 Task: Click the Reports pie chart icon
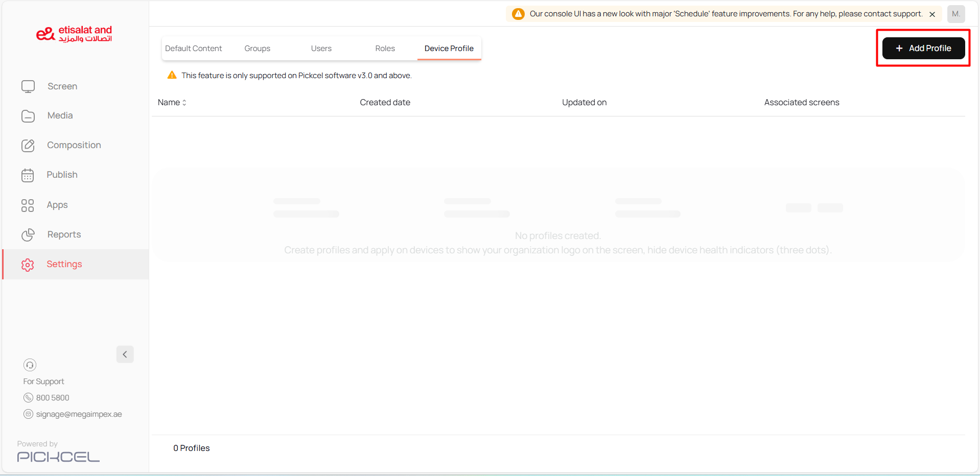click(28, 235)
